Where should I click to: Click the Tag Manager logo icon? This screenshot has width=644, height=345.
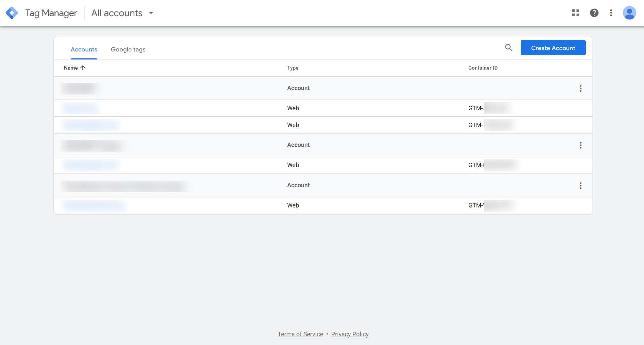click(12, 13)
